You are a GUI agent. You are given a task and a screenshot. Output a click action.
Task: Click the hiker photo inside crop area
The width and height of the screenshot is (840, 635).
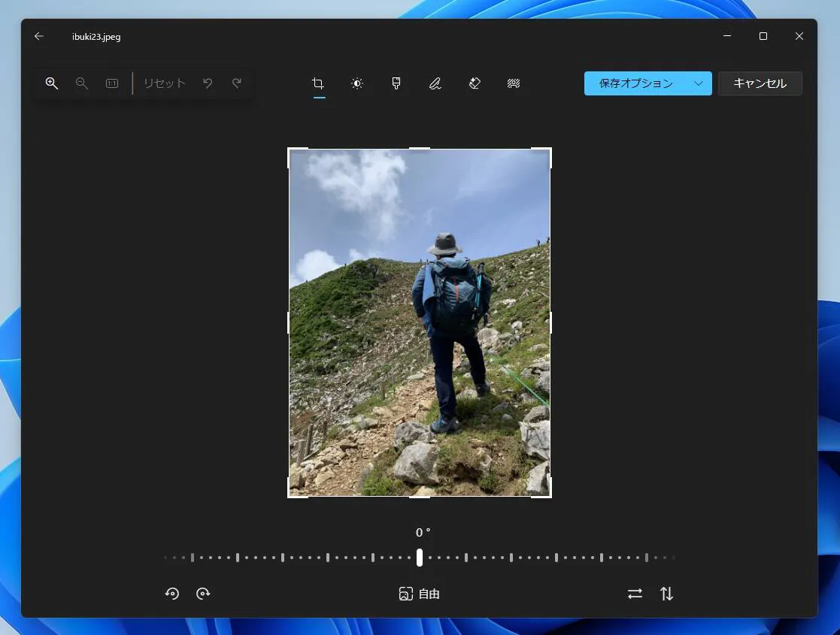click(x=420, y=323)
